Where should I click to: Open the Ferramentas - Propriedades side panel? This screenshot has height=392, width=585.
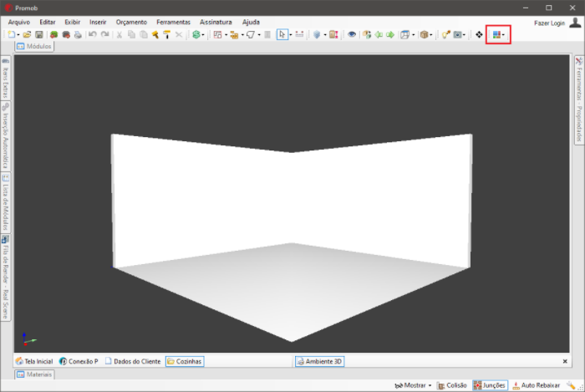(579, 100)
